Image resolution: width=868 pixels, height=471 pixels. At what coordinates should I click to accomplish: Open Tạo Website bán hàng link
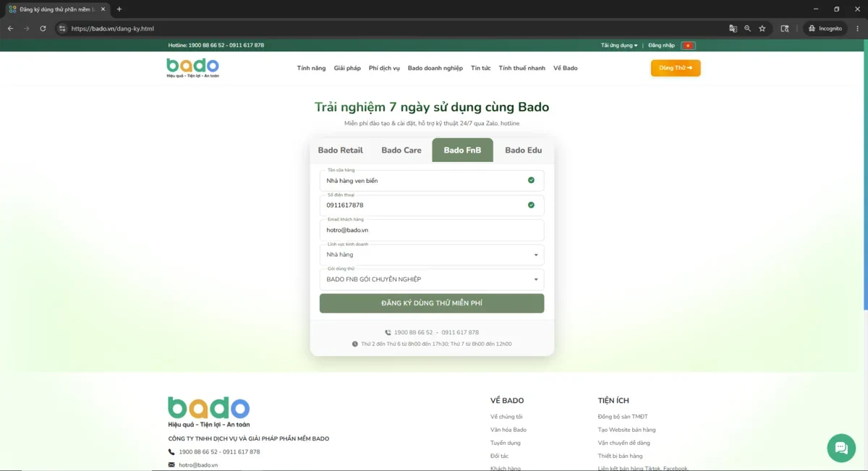[626, 430]
